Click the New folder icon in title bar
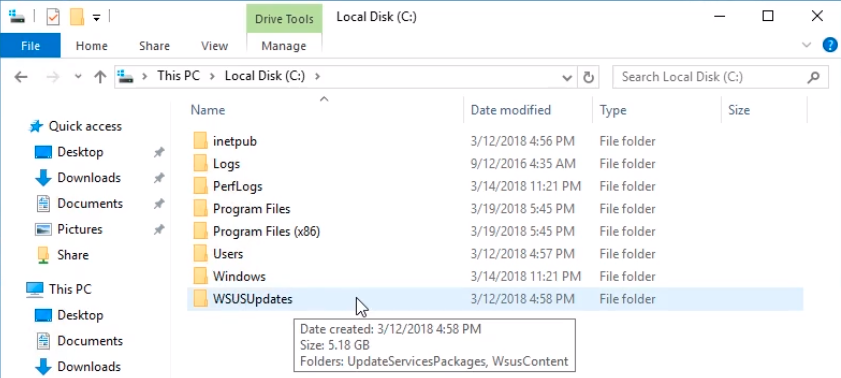Image resolution: width=841 pixels, height=378 pixels. [77, 17]
